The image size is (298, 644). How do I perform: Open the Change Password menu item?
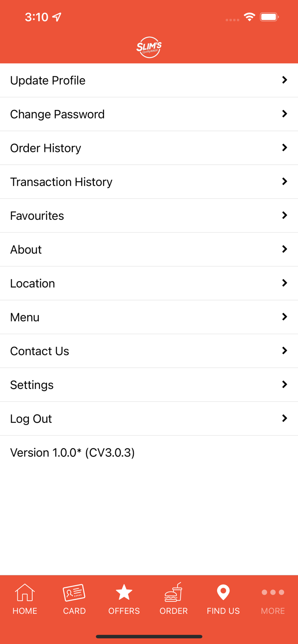tap(57, 114)
